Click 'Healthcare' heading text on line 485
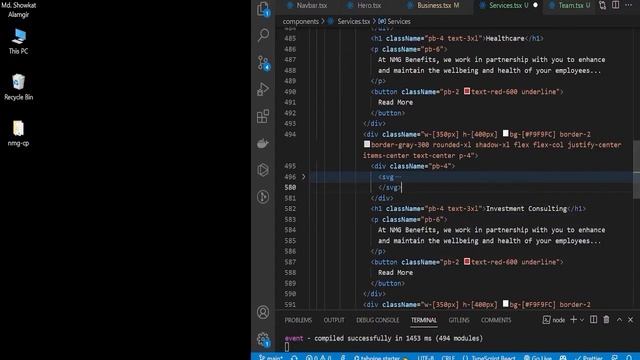Image resolution: width=640 pixels, height=360 pixels. tap(505, 38)
